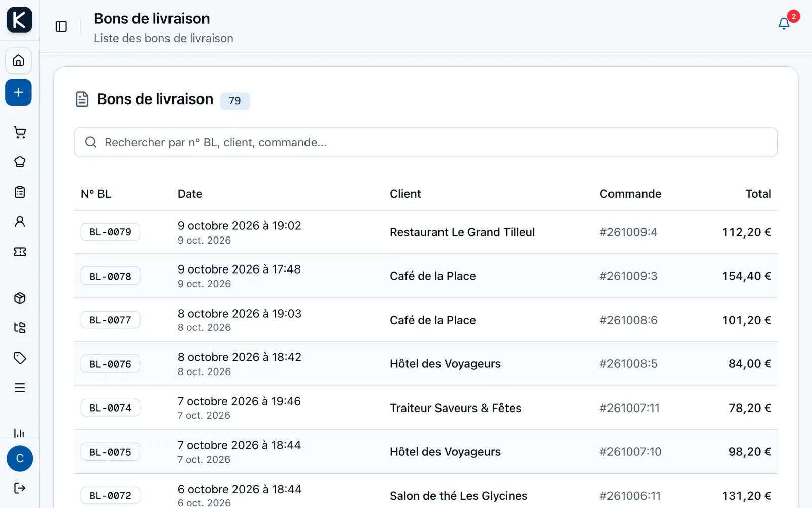Image resolution: width=812 pixels, height=508 pixels.
Task: Click the Date column header
Action: coord(190,194)
